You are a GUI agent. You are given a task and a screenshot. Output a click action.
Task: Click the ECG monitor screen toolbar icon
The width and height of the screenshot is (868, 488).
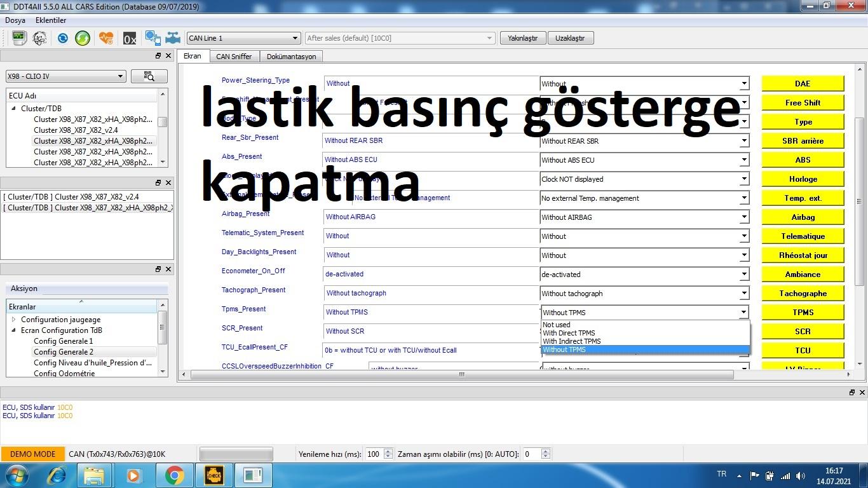pyautogui.click(x=19, y=38)
